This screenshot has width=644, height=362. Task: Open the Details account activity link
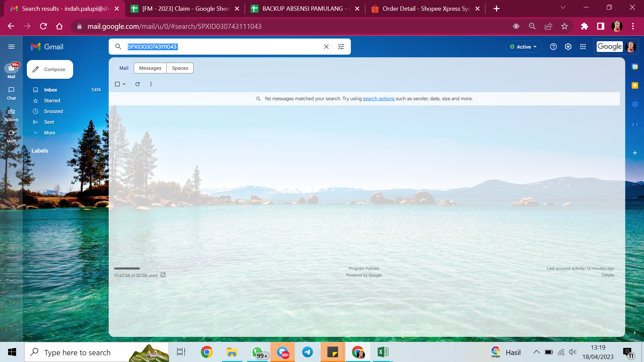point(607,275)
